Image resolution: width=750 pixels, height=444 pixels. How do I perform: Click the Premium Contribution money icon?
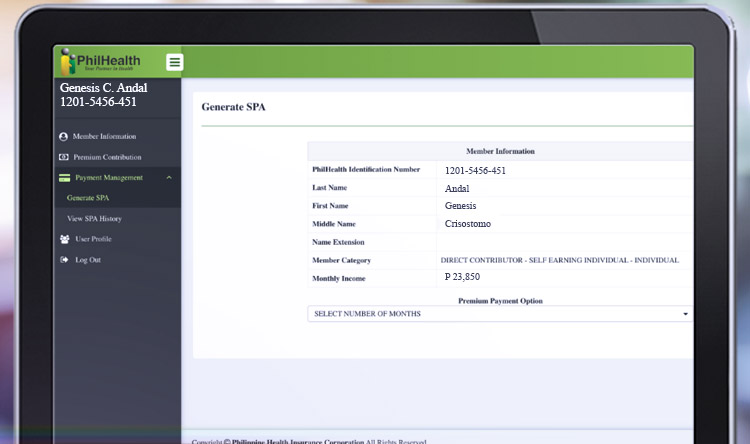pyautogui.click(x=64, y=157)
